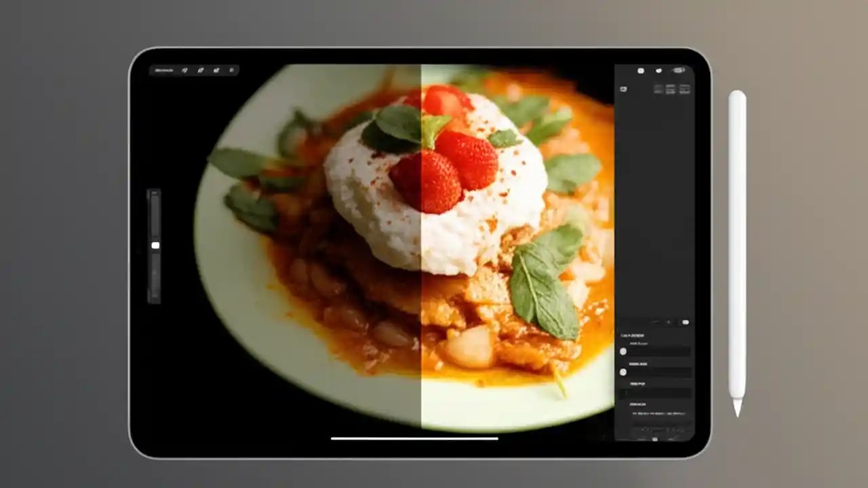The width and height of the screenshot is (868, 488).
Task: Toggle the switch at the adjustments panel top
Action: [x=685, y=323]
